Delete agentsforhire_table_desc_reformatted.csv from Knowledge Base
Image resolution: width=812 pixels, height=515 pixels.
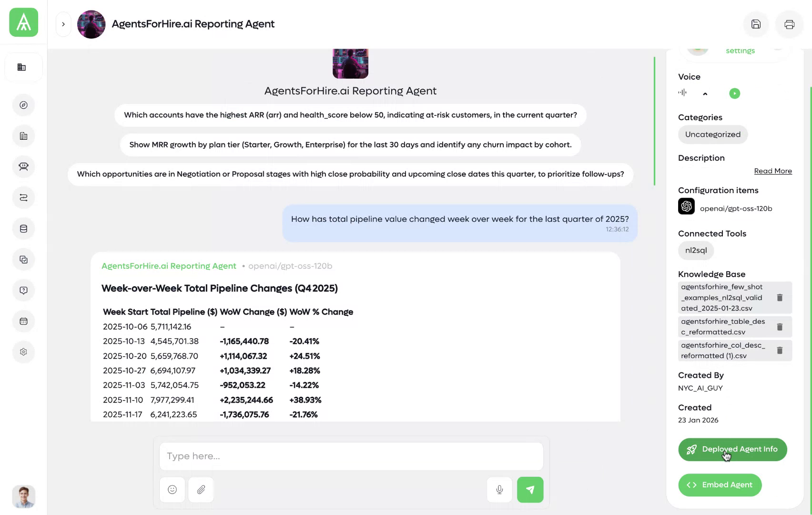(780, 327)
